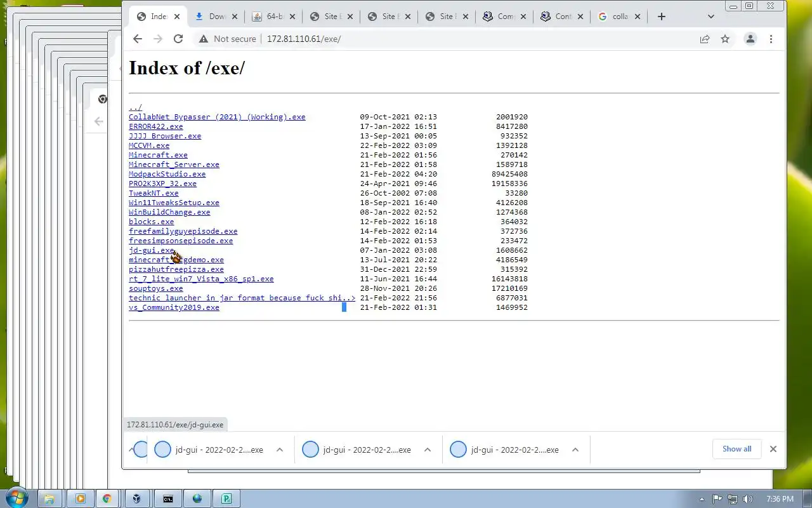Switch to the 64-bit tab
The width and height of the screenshot is (812, 508).
[x=273, y=17]
